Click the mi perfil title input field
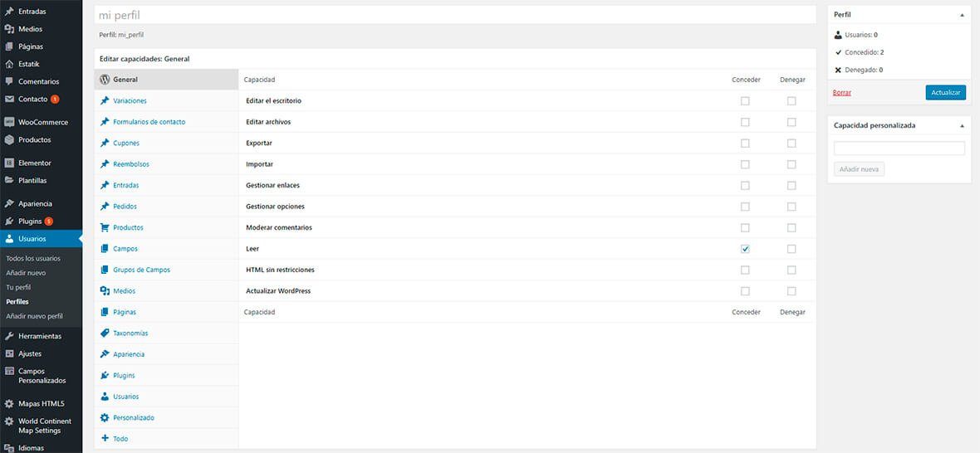980x453 pixels. 455,14
